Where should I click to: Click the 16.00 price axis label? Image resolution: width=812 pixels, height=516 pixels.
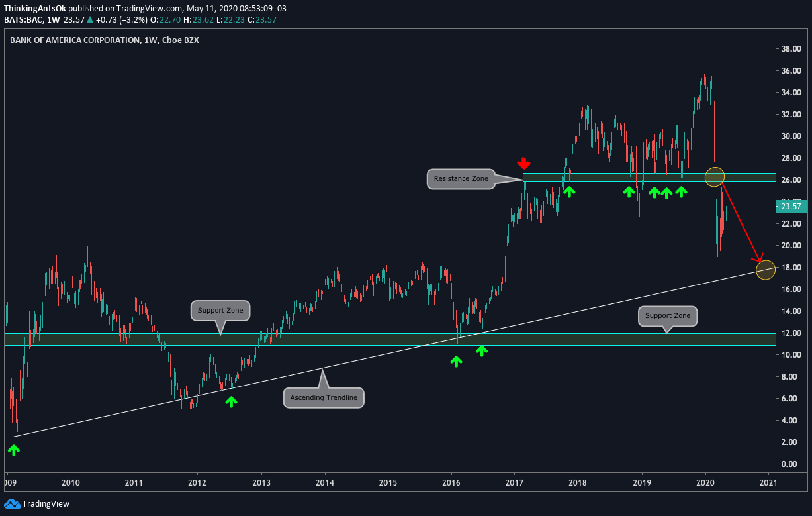[791, 289]
